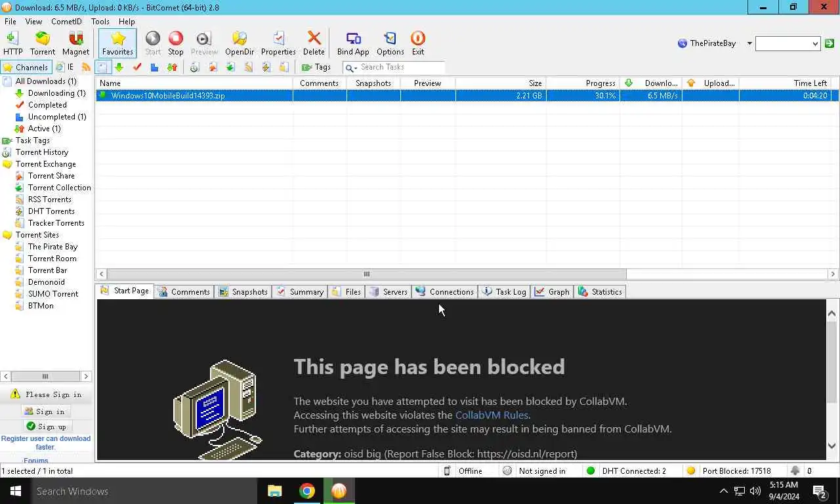This screenshot has height=504, width=840.
Task: Filter by completed red checkmark icon
Action: point(136,67)
